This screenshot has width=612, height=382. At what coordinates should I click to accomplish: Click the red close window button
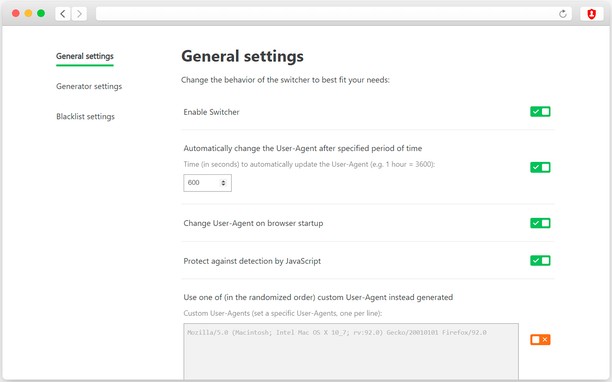click(16, 14)
